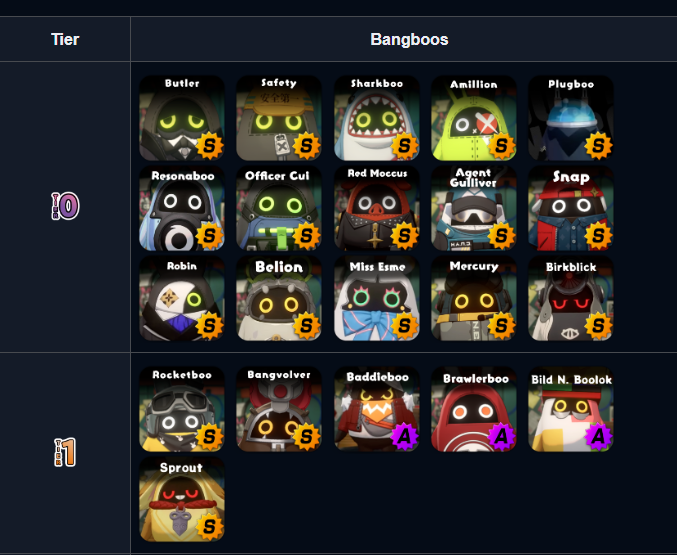Open the Sharkboo bangboo portrait
Image resolution: width=677 pixels, height=555 pixels.
tap(376, 118)
